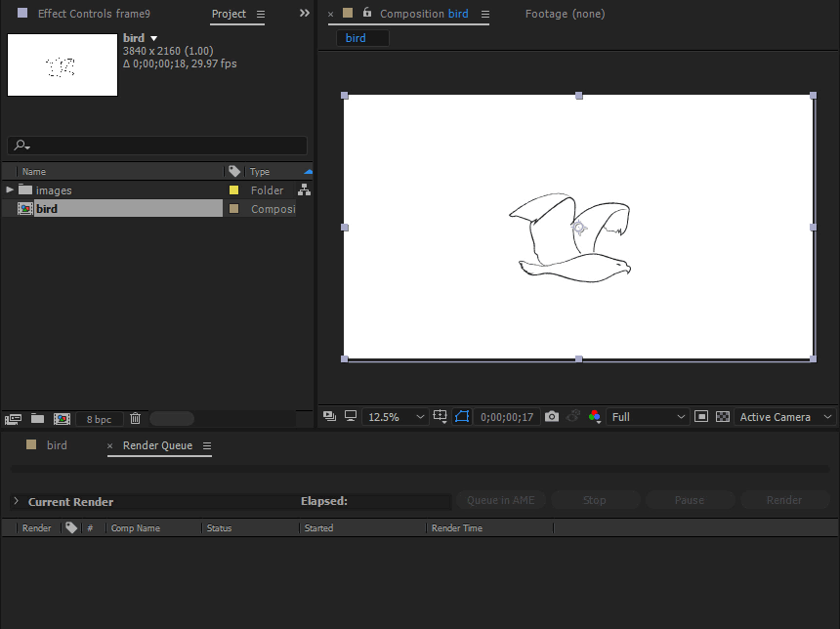Take a snapshot of the composition view
Image resolution: width=840 pixels, height=629 pixels.
point(551,416)
